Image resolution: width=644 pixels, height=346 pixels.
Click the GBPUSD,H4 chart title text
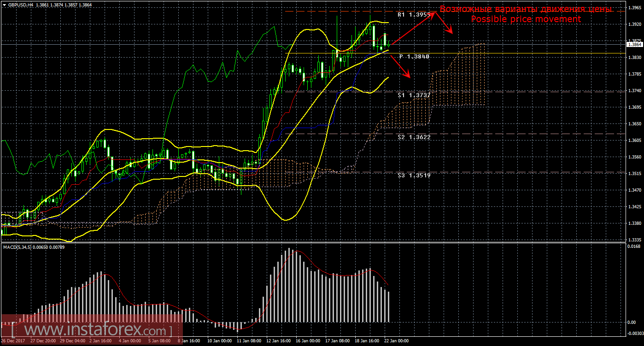(x=21, y=4)
